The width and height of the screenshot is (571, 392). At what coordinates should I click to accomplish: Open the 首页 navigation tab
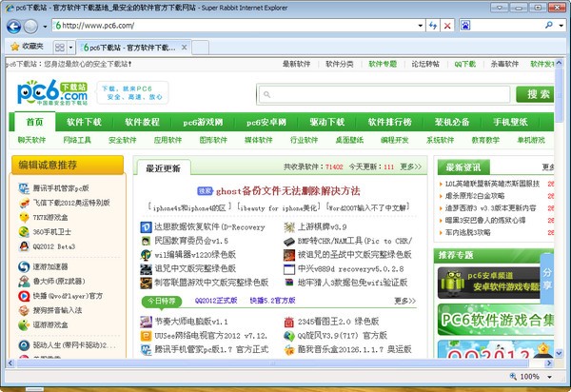(35, 122)
